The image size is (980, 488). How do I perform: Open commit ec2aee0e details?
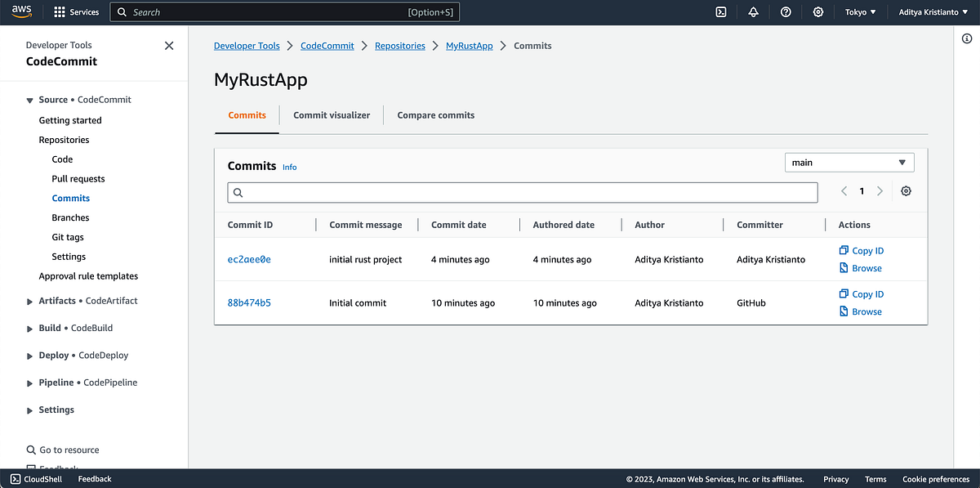[249, 259]
